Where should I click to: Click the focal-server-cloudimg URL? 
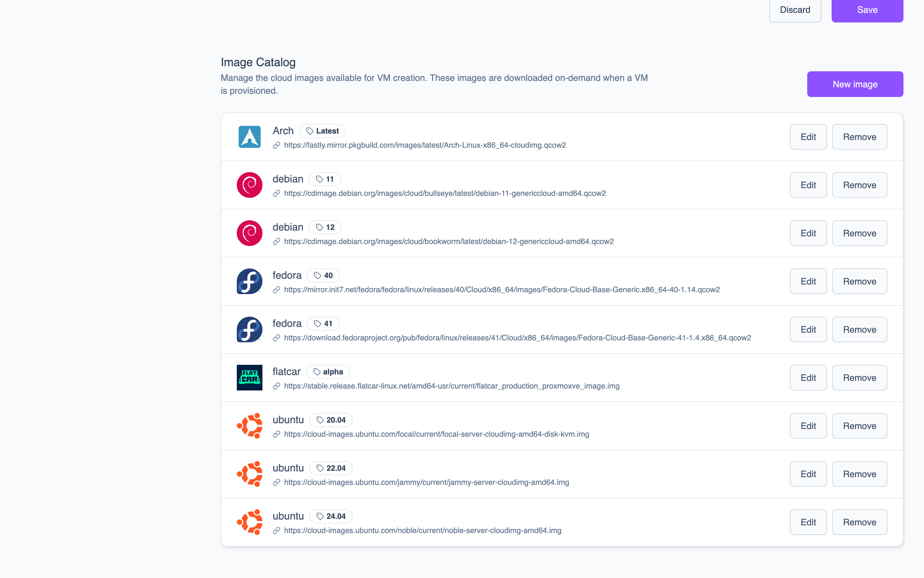click(436, 434)
